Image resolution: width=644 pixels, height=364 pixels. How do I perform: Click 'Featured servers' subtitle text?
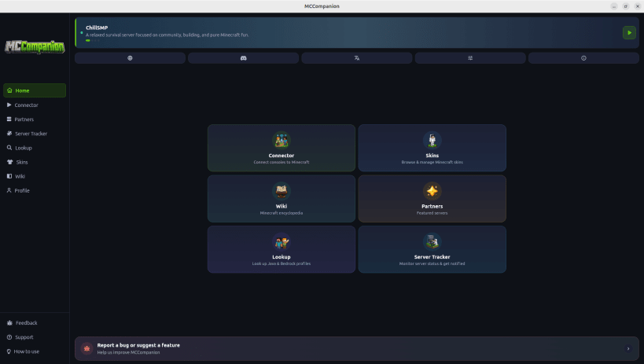(x=432, y=213)
